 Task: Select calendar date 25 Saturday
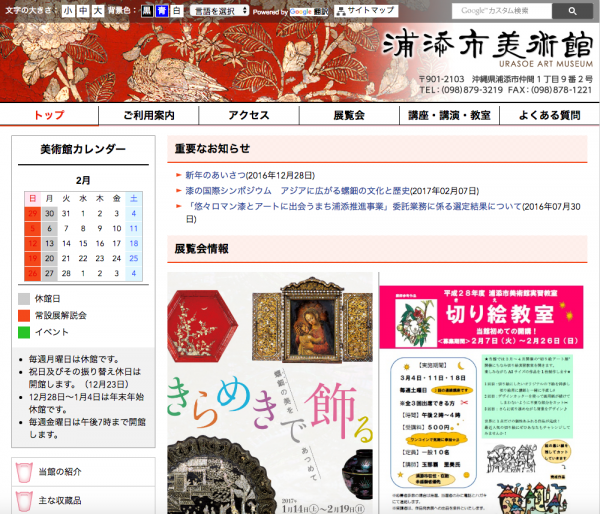[134, 258]
